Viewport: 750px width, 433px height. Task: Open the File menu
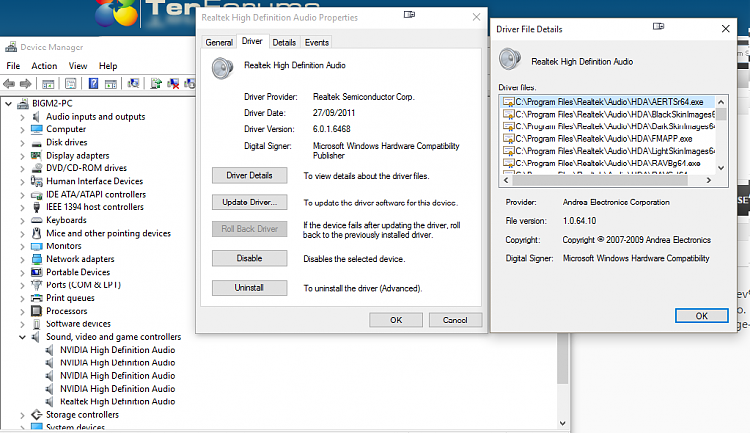pos(13,66)
